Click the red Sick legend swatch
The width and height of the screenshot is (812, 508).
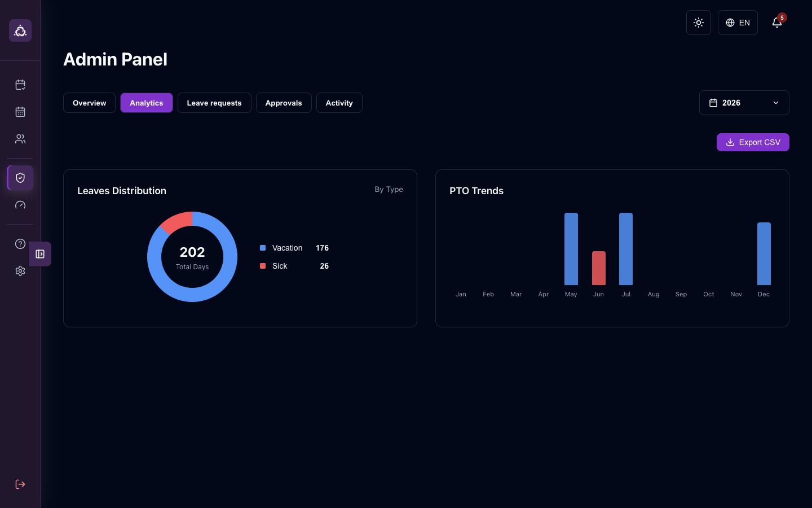263,266
